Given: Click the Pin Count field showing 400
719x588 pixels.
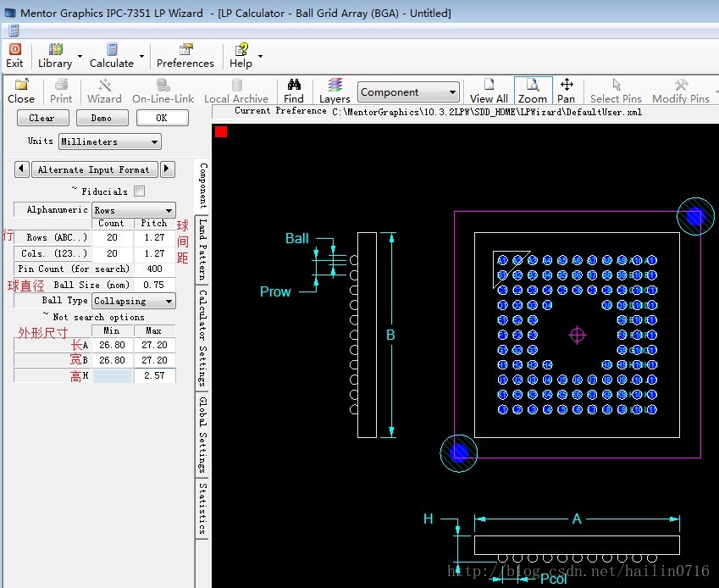Looking at the screenshot, I should coord(154,269).
